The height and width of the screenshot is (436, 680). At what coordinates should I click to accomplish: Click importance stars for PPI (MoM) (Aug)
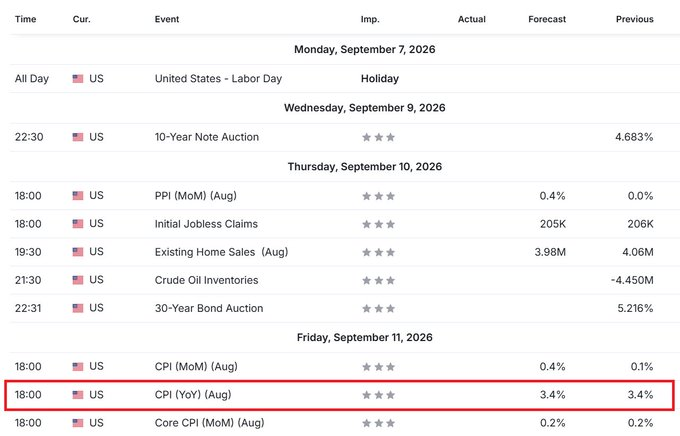[x=379, y=196]
